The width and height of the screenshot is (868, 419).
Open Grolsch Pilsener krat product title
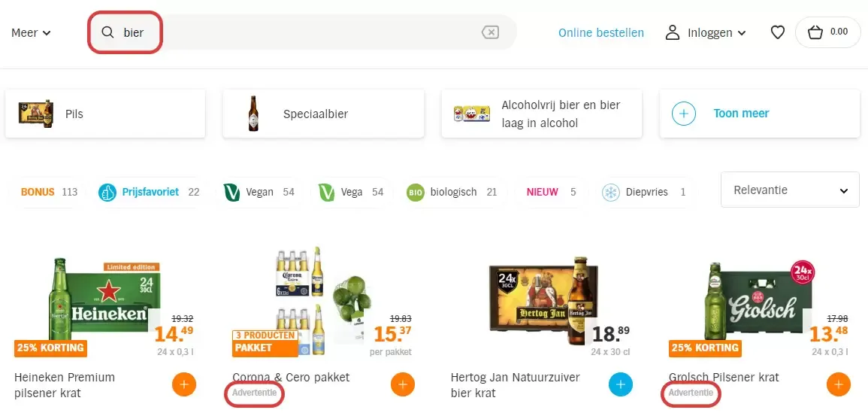coord(724,378)
